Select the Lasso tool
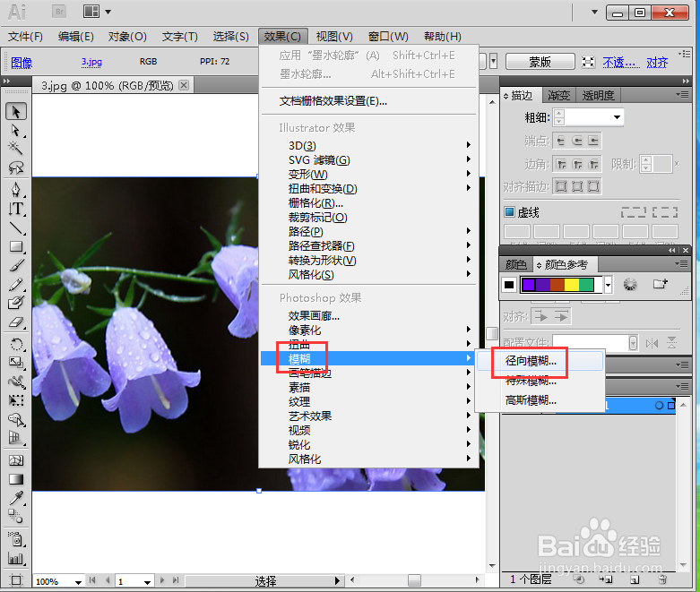This screenshot has width=700, height=592. pyautogui.click(x=16, y=167)
